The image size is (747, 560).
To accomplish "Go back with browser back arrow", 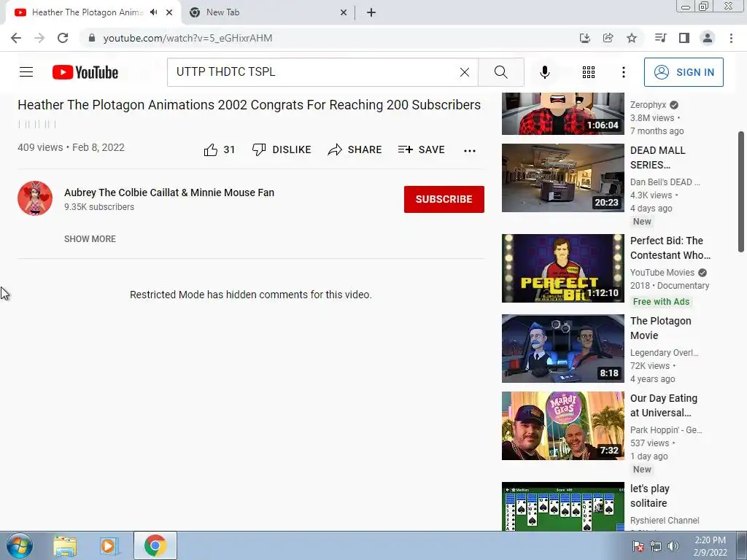I will click(x=16, y=38).
